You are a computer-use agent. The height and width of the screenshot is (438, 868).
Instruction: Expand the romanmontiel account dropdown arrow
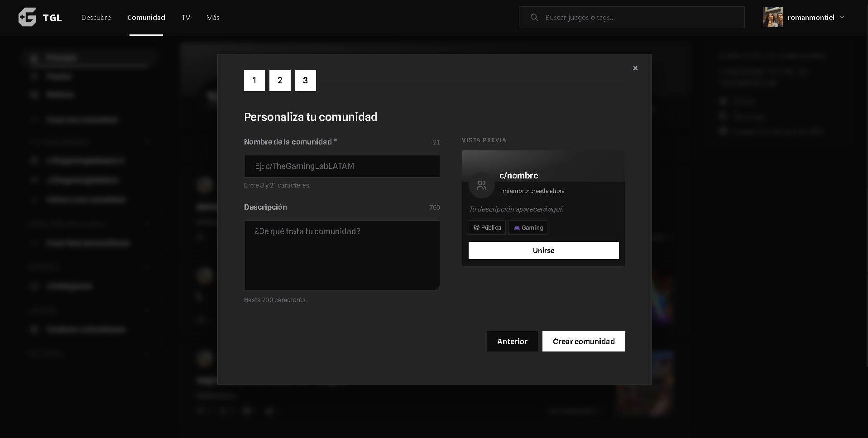[x=842, y=17]
